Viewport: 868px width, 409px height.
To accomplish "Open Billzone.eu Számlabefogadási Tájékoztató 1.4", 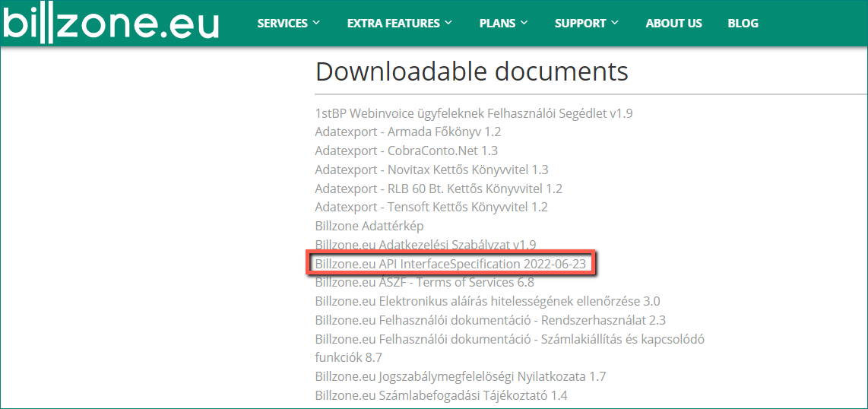I will click(441, 396).
